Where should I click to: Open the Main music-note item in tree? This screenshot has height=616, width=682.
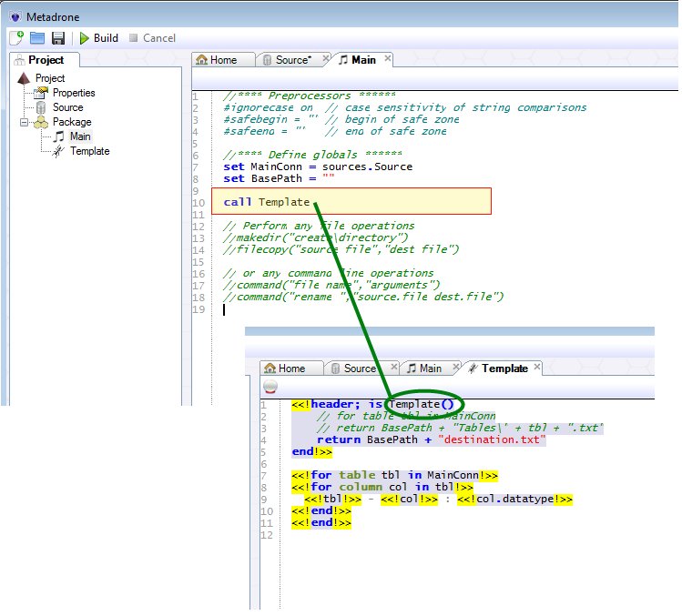(80, 136)
